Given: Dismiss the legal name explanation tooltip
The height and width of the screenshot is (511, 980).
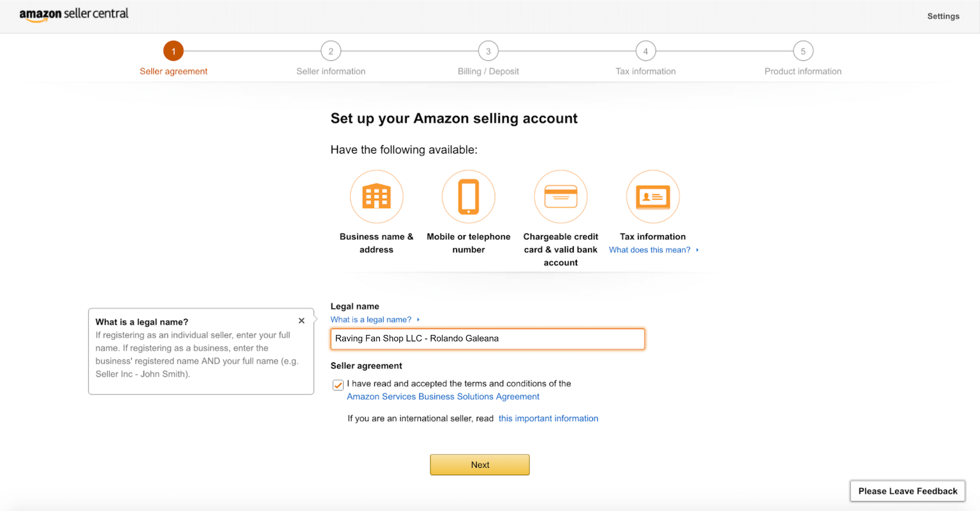Looking at the screenshot, I should coord(301,321).
